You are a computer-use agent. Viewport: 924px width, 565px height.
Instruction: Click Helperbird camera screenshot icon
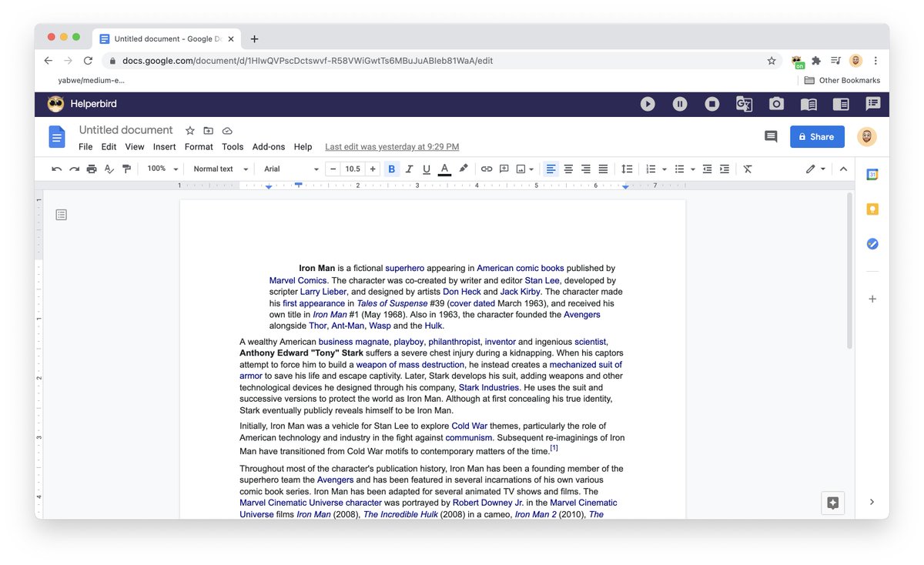(776, 104)
